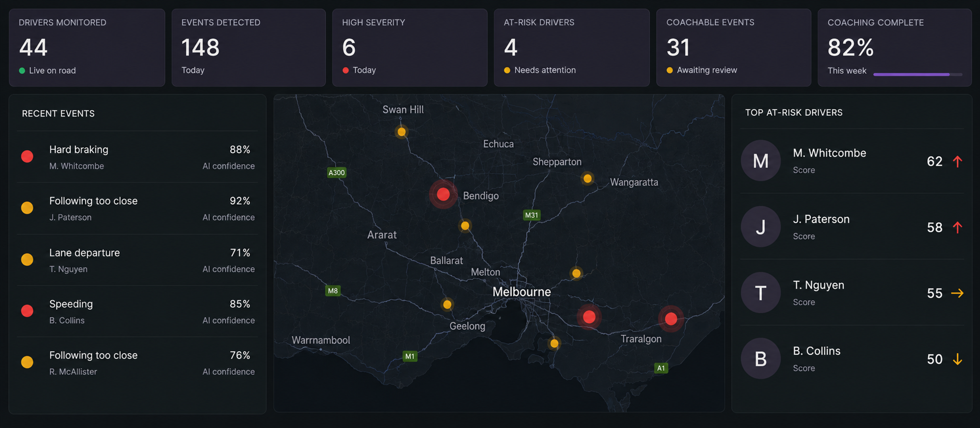This screenshot has height=428, width=980.
Task: Open B. Collins's avatar circle
Action: [761, 358]
